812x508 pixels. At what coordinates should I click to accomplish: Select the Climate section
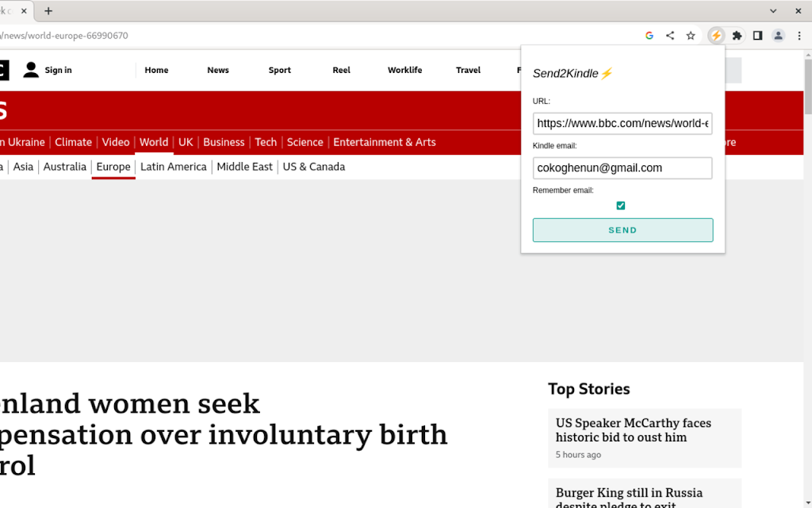74,142
